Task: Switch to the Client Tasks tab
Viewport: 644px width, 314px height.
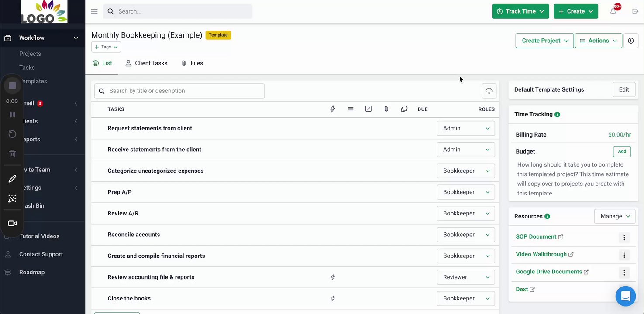Action: 146,63
